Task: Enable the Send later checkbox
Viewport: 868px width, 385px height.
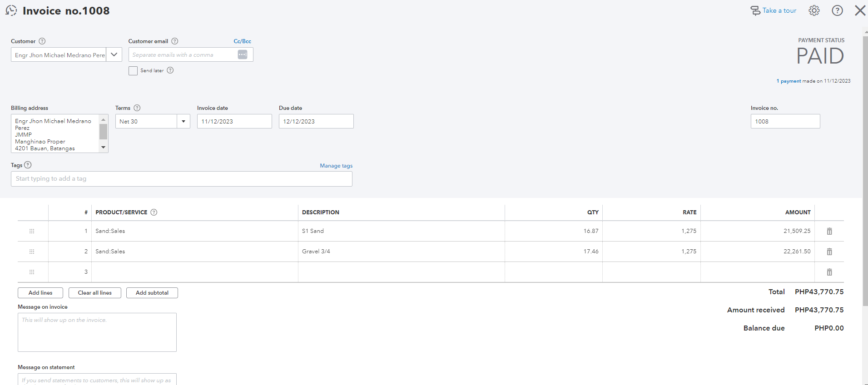Action: tap(133, 71)
